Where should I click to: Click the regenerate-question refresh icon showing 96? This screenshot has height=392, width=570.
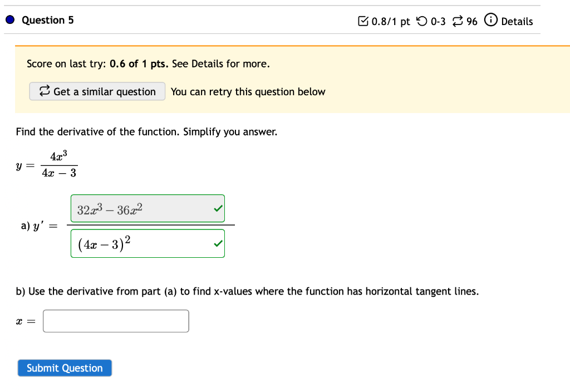click(458, 21)
